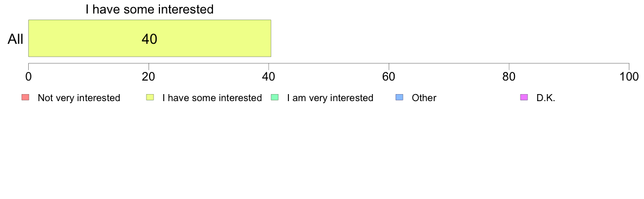
Task: Click the 100 axis tick label
Action: pos(629,77)
